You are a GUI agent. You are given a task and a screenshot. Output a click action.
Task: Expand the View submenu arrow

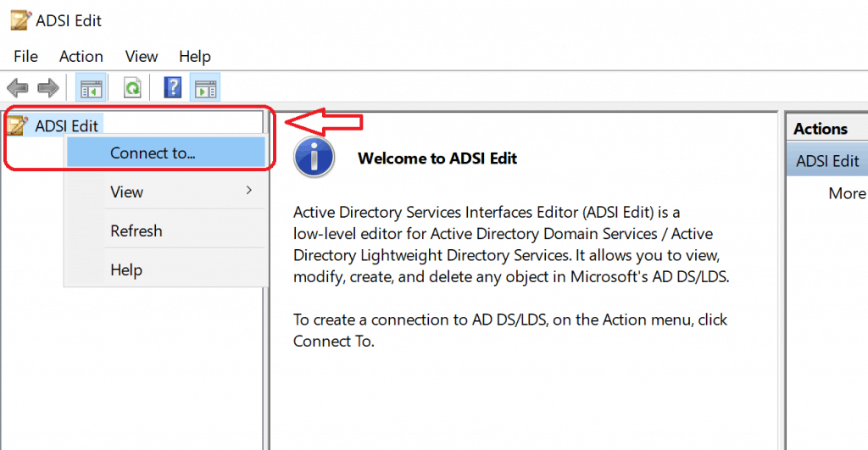pyautogui.click(x=249, y=191)
